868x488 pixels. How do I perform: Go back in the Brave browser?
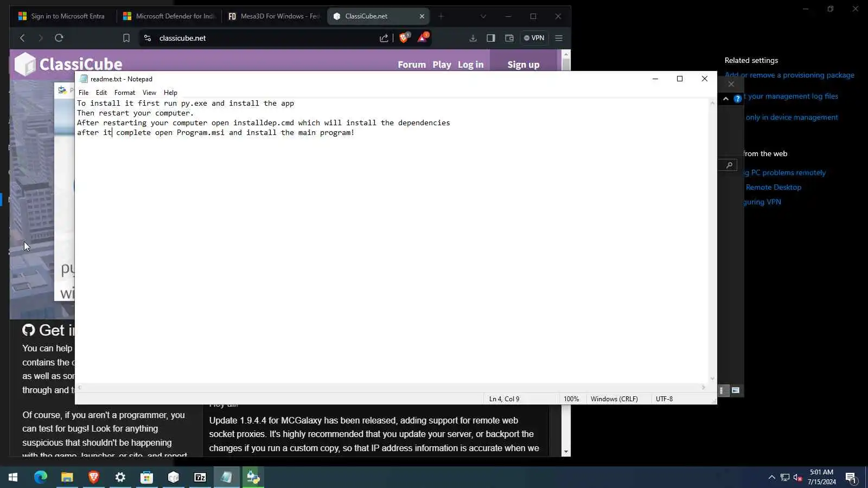click(22, 38)
